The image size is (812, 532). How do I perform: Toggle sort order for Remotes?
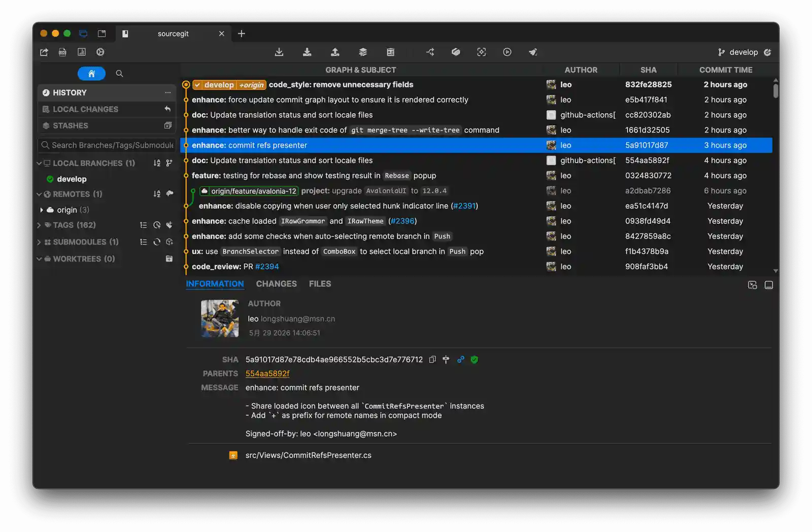157,194
